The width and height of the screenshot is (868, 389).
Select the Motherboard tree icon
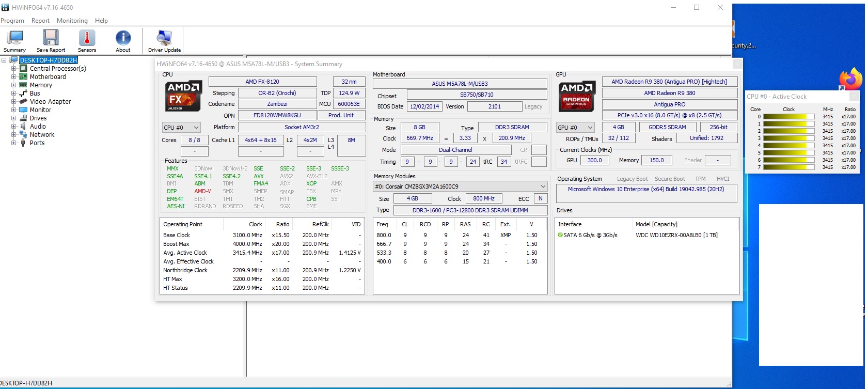23,76
